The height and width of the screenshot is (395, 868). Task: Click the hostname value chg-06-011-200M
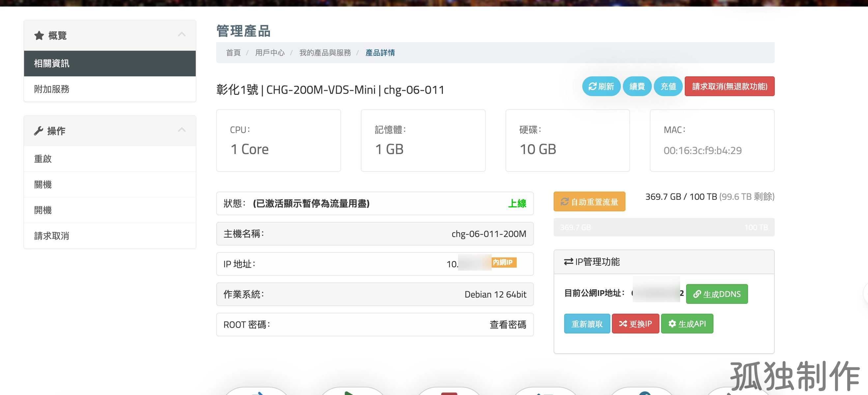[x=489, y=234]
